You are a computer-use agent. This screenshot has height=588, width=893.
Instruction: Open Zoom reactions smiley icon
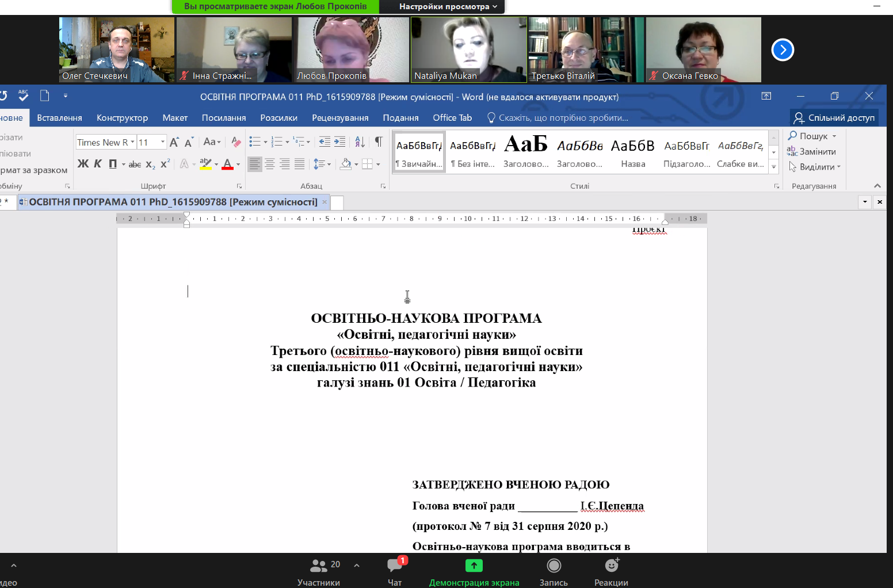point(611,571)
